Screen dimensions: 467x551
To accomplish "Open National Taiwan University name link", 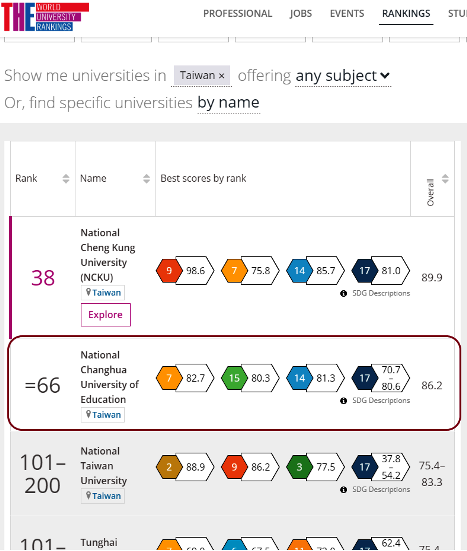I will tap(103, 466).
